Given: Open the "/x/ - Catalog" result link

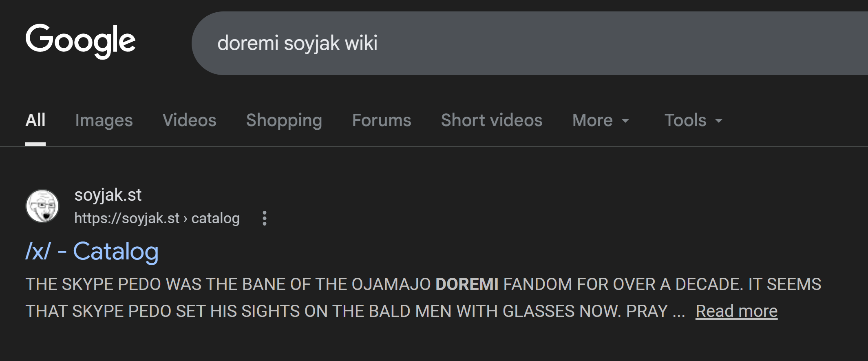Looking at the screenshot, I should click(x=92, y=251).
